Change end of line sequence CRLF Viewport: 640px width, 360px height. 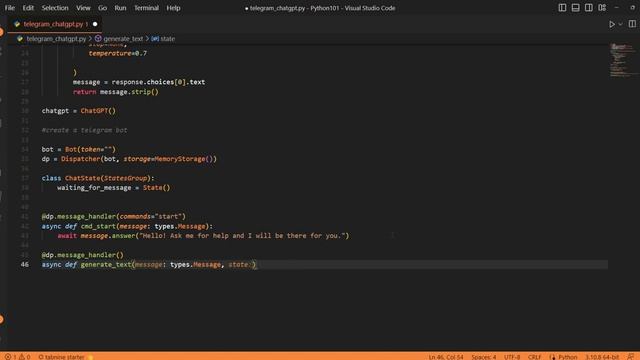[534, 357]
